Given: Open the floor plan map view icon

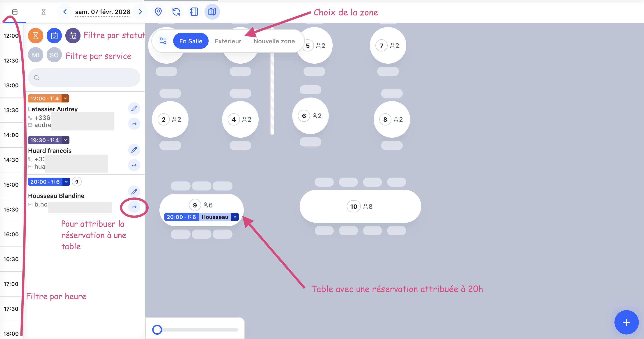Looking at the screenshot, I should pos(212,12).
